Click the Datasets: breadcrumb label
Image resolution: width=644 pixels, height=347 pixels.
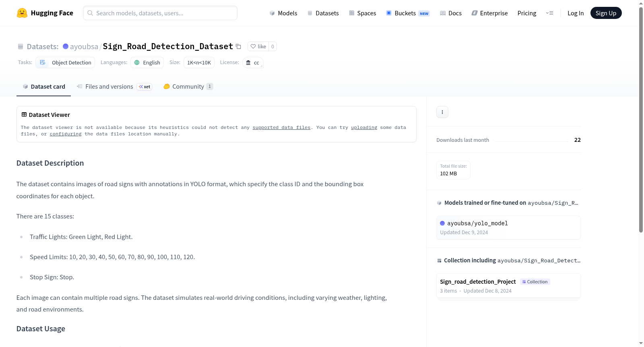[x=43, y=46]
